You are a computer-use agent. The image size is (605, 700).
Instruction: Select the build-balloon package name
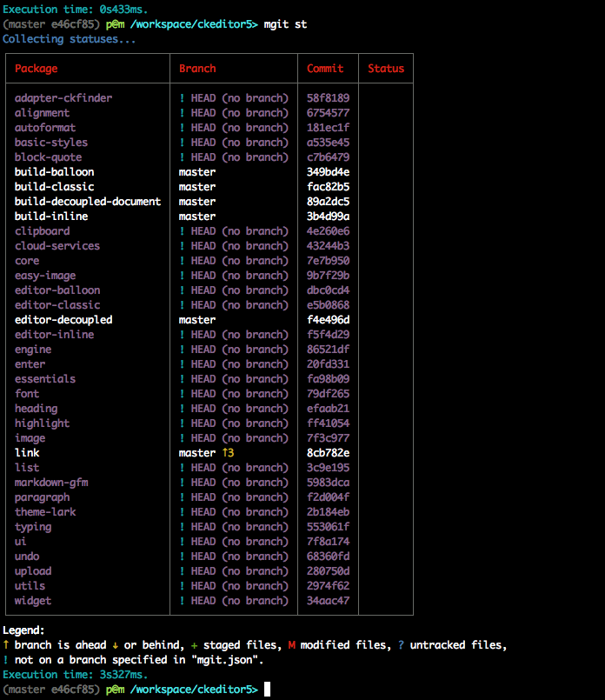pos(55,172)
